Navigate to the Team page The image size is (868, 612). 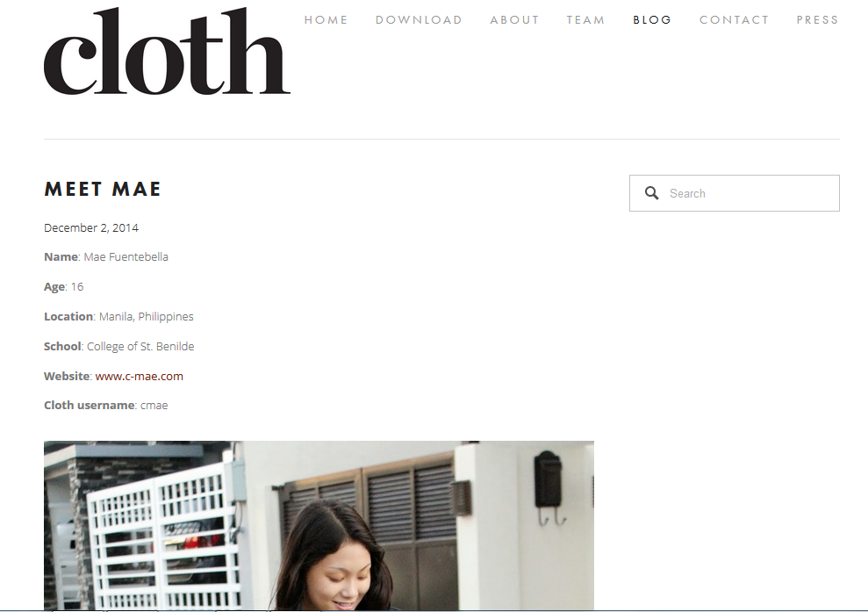[x=585, y=20]
